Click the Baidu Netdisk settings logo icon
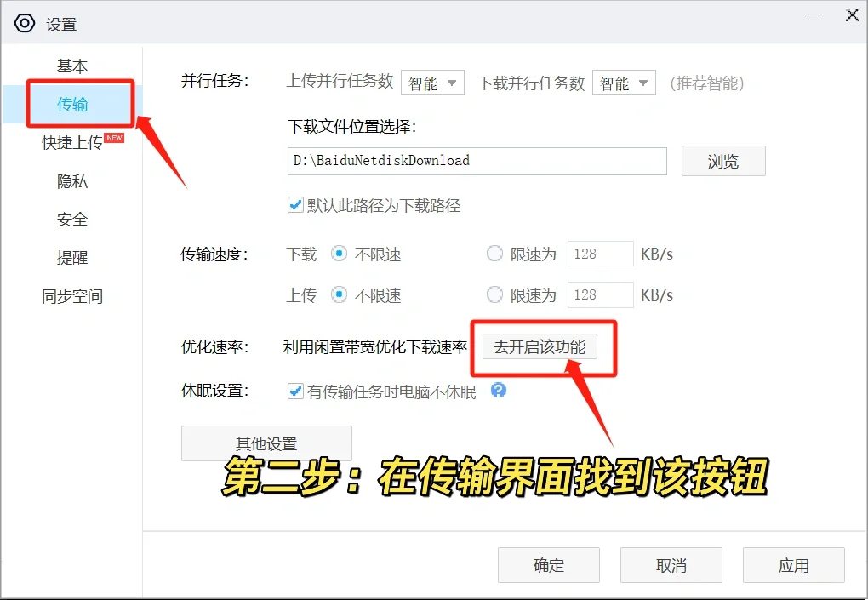The width and height of the screenshot is (868, 600). pyautogui.click(x=23, y=23)
